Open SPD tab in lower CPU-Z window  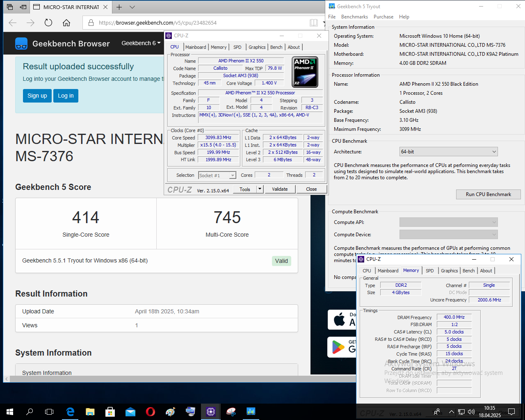pyautogui.click(x=430, y=271)
